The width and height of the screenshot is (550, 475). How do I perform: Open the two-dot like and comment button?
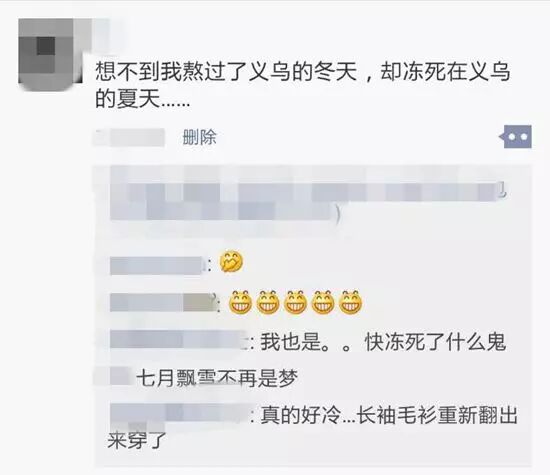point(516,136)
